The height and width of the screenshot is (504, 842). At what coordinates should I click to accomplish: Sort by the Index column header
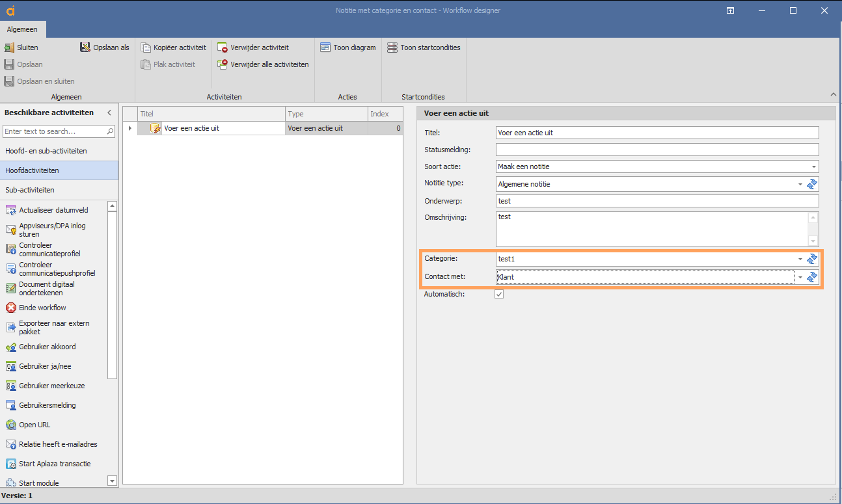click(x=385, y=114)
